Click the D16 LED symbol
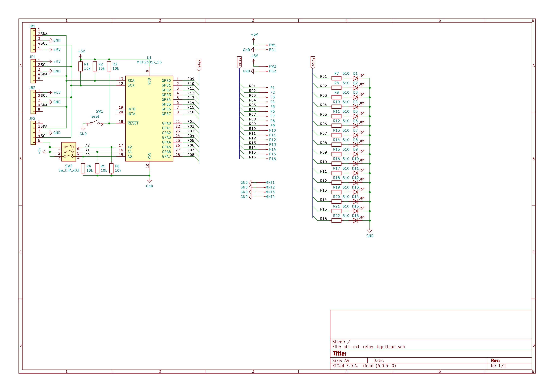Image resolution: width=554 pixels, height=392 pixels. (355, 220)
